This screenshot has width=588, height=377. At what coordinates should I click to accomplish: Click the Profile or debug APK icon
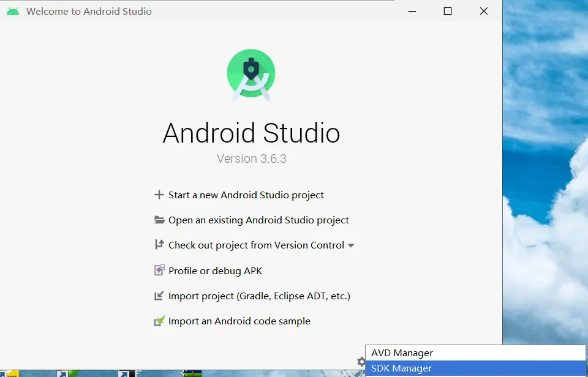click(159, 270)
